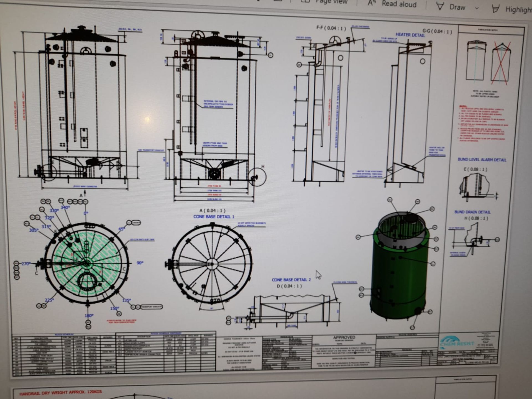The image size is (532, 399).
Task: Click the 270° angle label on plan view
Action: click(x=25, y=264)
